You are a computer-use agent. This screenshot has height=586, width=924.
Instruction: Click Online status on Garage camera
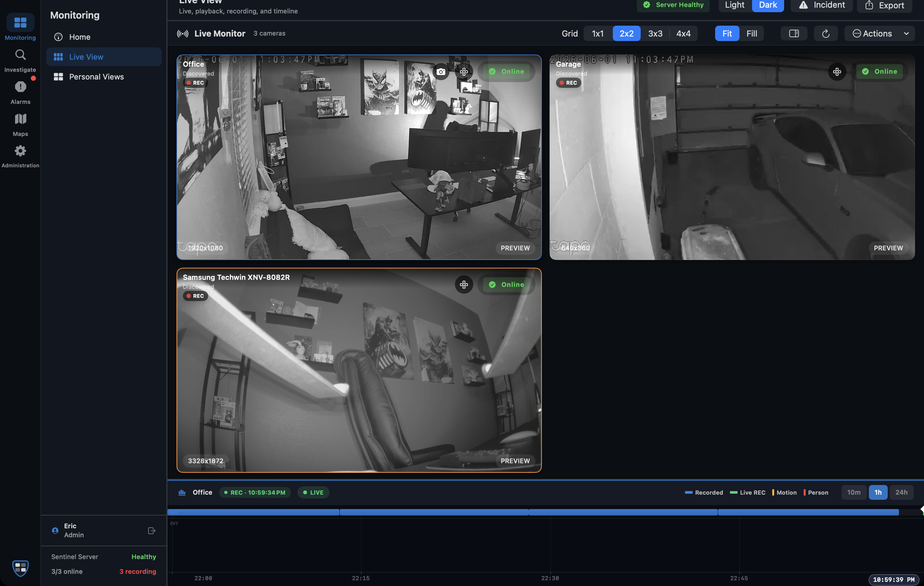[879, 72]
